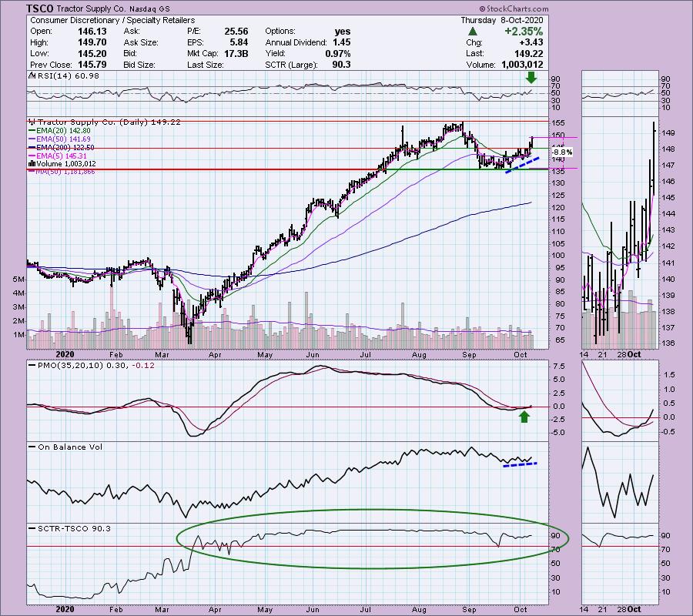The image size is (693, 616).
Task: Click the Nasdaq GS exchange label
Action: (149, 8)
